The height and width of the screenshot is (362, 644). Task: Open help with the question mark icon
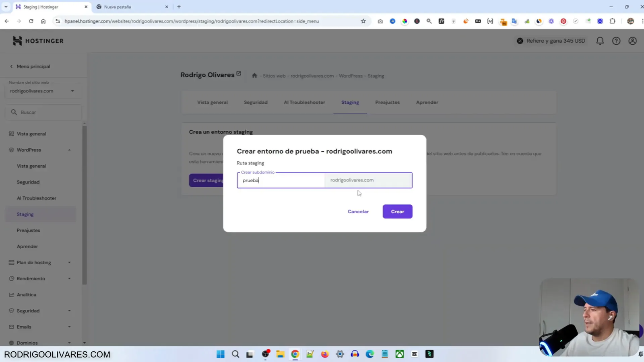pos(616,41)
